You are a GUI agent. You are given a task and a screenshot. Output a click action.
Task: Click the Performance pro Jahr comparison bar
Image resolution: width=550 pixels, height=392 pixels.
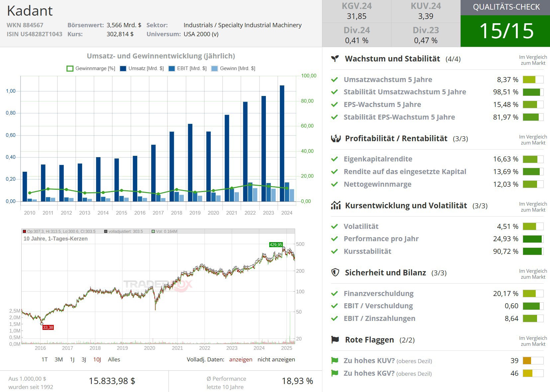point(533,239)
